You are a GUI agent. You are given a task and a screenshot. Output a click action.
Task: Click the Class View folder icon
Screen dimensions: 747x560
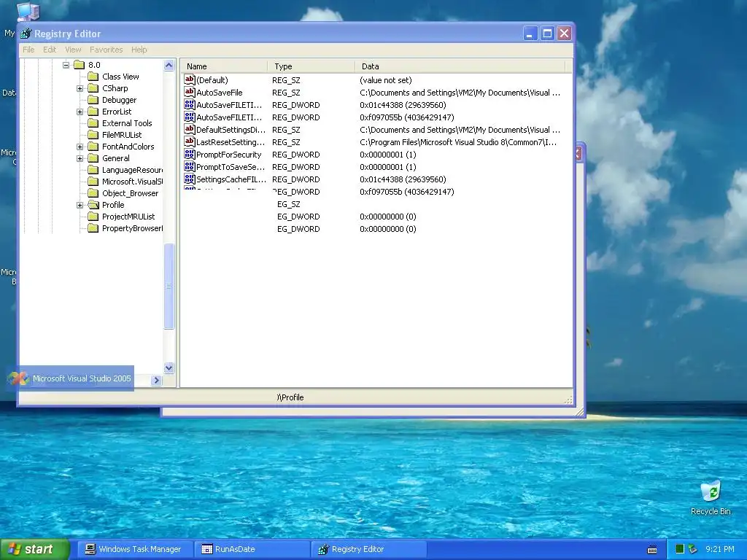pos(93,77)
